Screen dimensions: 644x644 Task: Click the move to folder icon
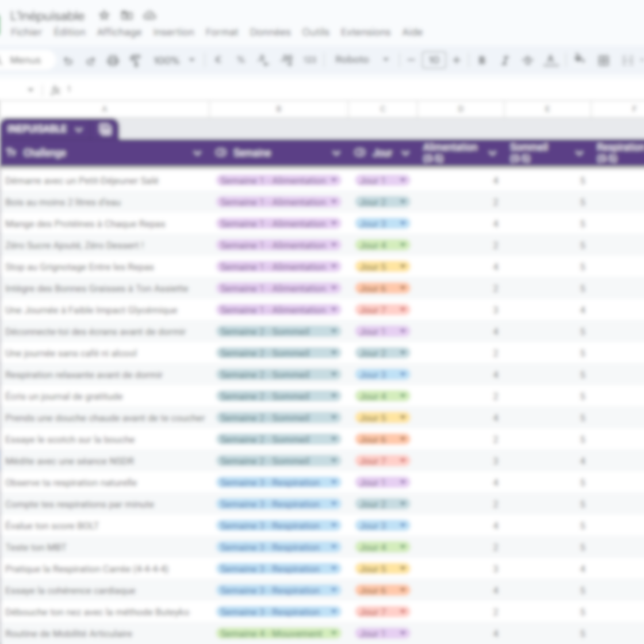tap(126, 16)
